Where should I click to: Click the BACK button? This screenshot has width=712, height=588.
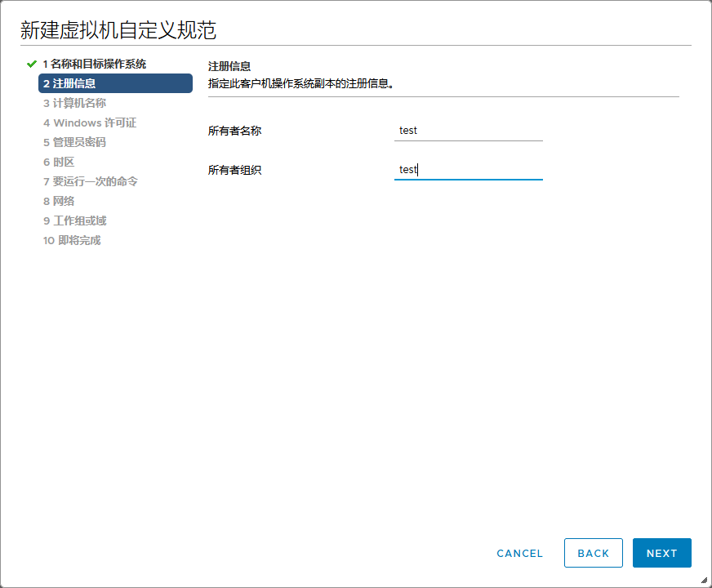tap(593, 553)
